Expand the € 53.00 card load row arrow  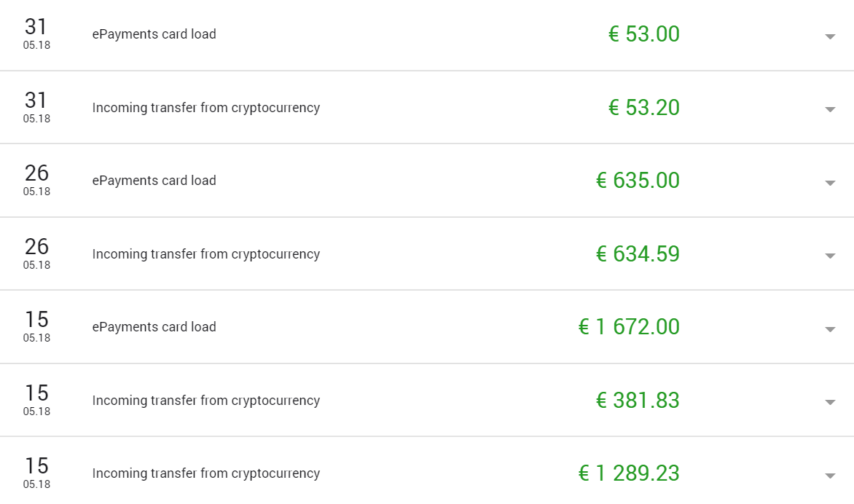tap(830, 36)
